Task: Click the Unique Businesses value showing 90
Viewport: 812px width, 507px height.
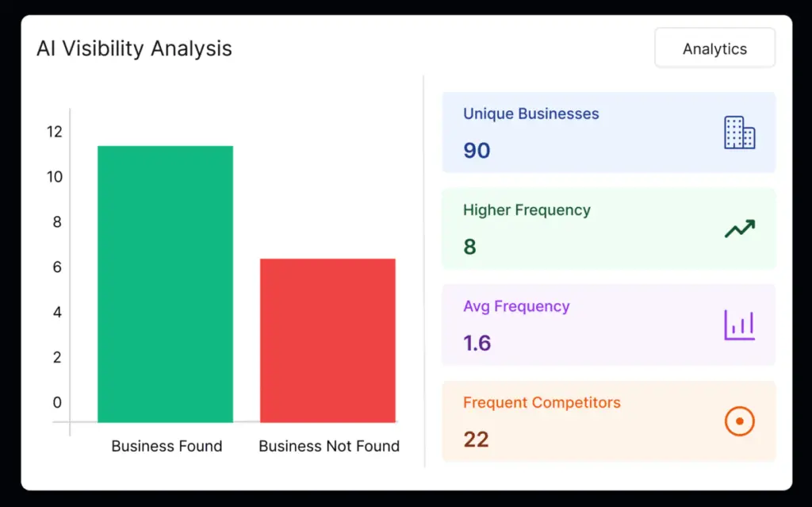Action: [x=475, y=151]
